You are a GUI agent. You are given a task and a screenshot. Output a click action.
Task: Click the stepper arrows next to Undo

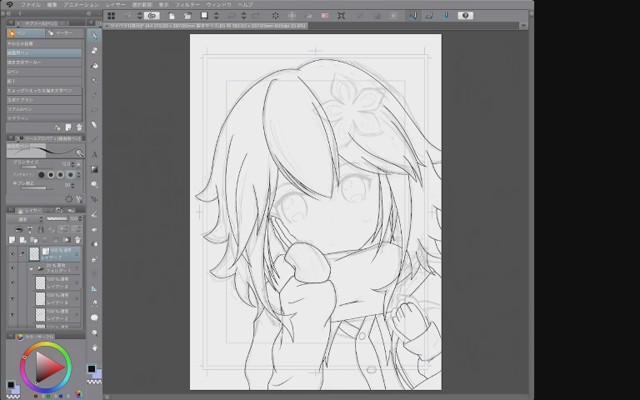244,16
